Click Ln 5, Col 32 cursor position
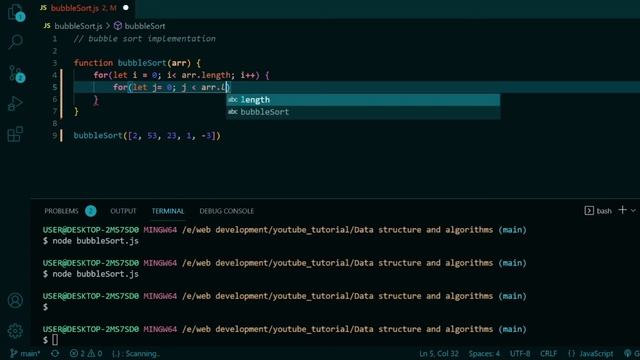The image size is (640, 360). 439,353
